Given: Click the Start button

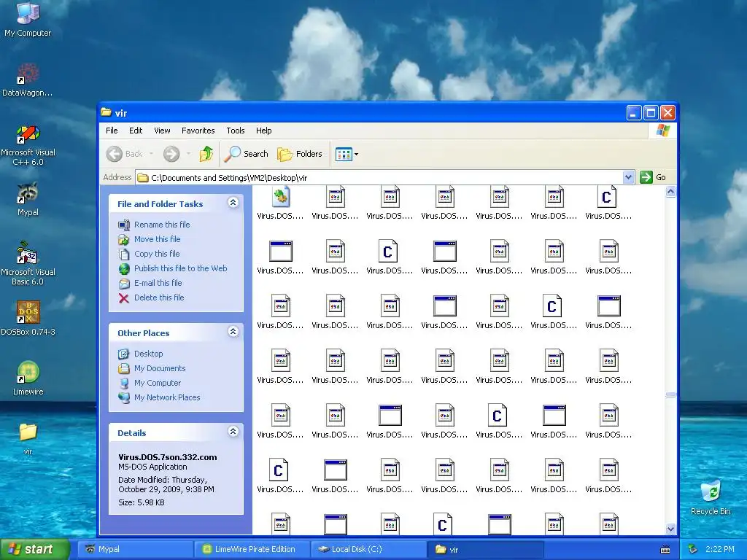Looking at the screenshot, I should point(34,549).
